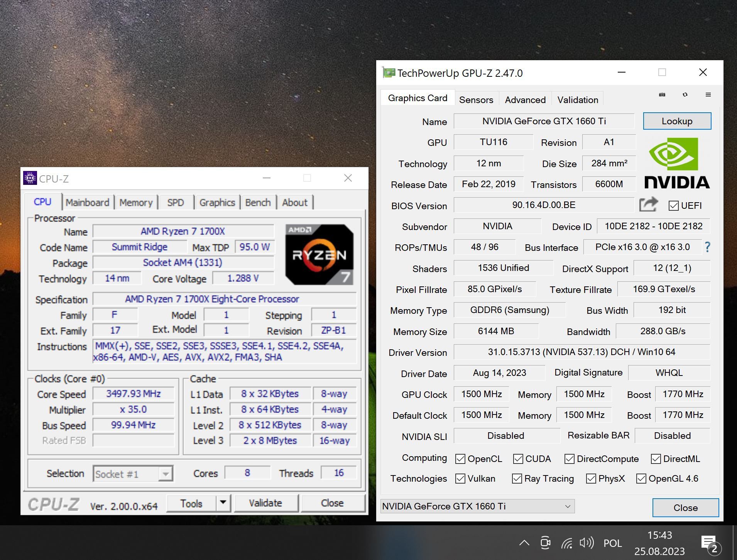Switch to the Bench tab
The image size is (737, 560).
258,203
